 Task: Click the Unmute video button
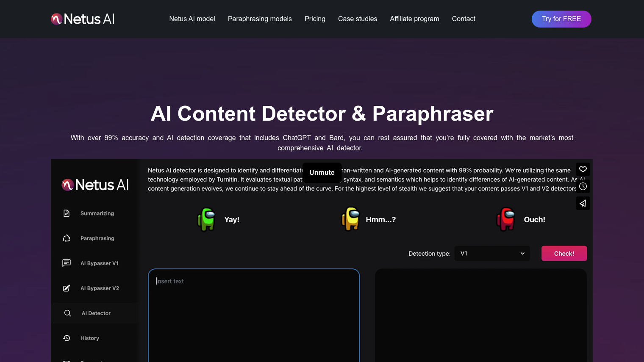point(322,172)
